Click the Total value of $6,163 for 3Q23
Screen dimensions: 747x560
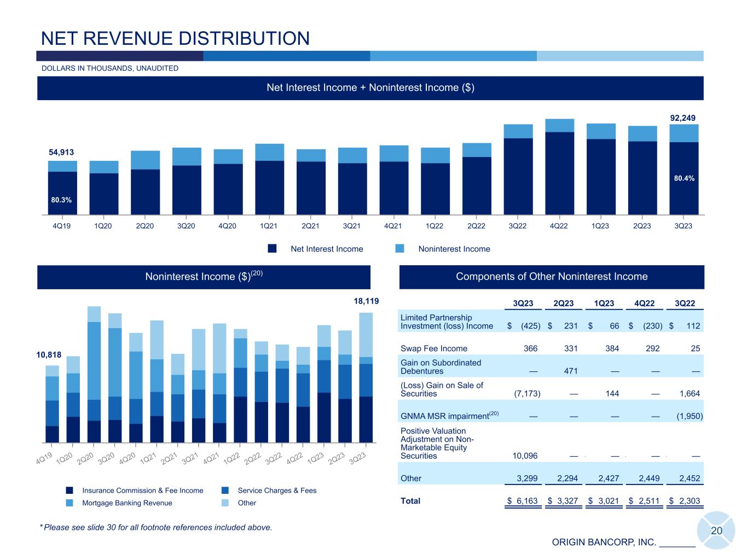click(x=523, y=501)
